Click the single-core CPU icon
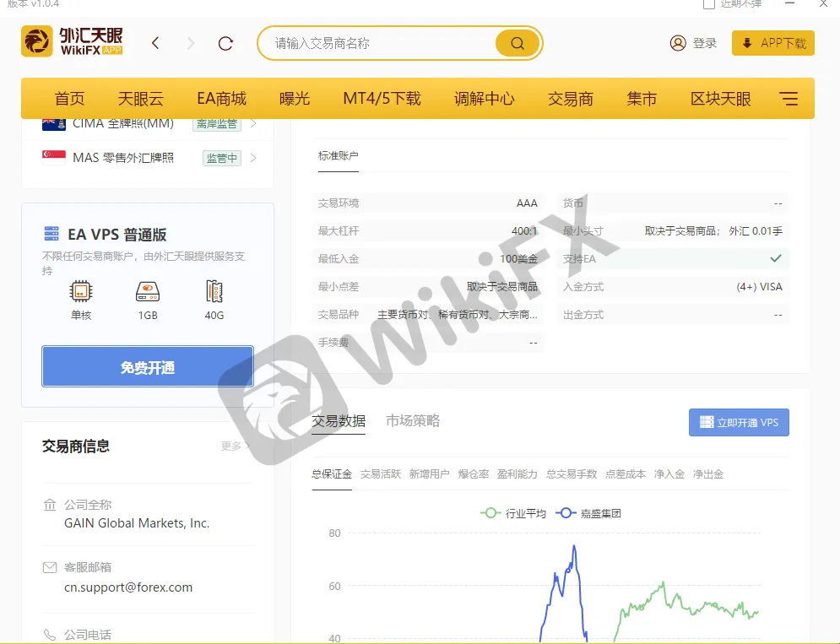The height and width of the screenshot is (644, 840). (x=81, y=291)
